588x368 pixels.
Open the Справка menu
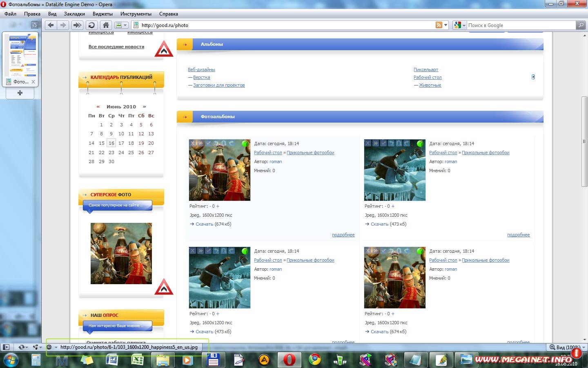click(169, 14)
